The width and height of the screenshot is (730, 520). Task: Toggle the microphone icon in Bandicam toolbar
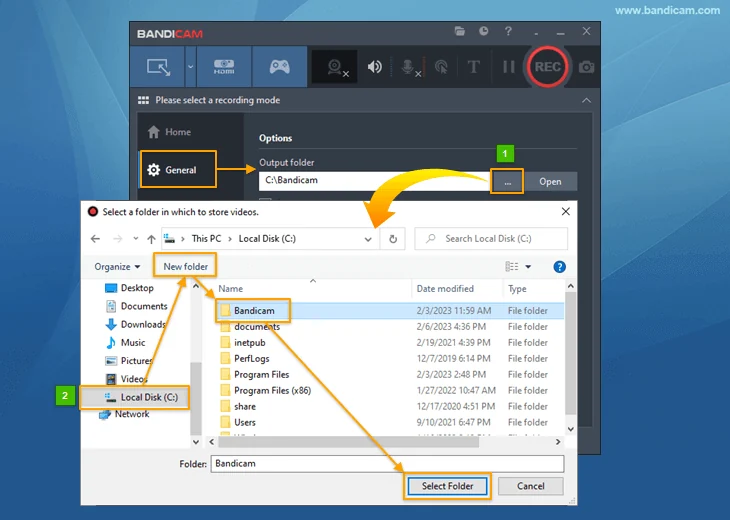[408, 68]
